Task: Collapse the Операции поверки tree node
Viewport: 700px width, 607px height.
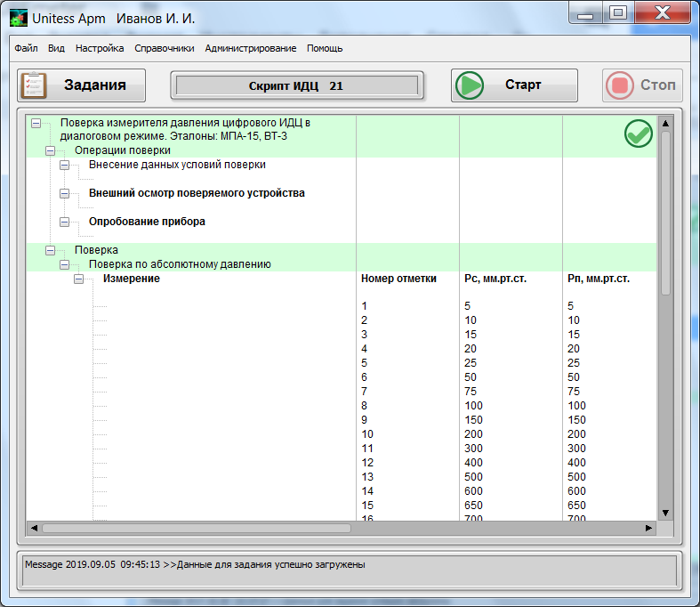Action: point(50,151)
